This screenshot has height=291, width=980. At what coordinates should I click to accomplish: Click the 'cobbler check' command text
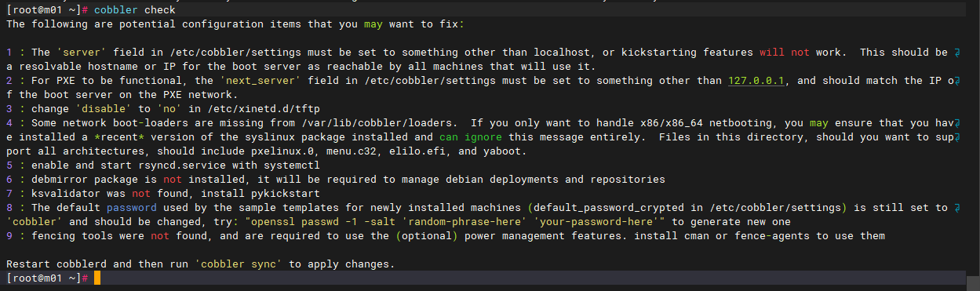coord(134,11)
